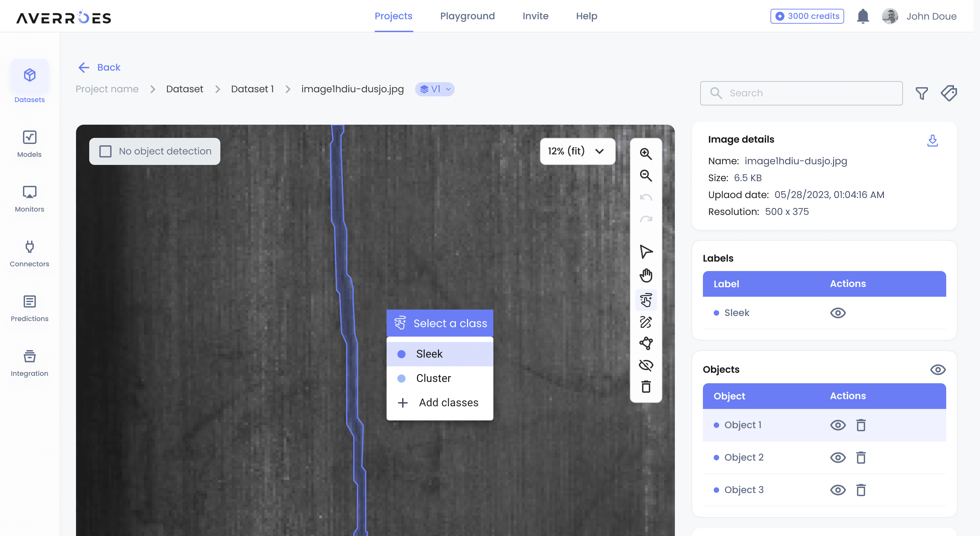This screenshot has width=980, height=536.
Task: Open the Playground tab
Action: click(x=467, y=16)
